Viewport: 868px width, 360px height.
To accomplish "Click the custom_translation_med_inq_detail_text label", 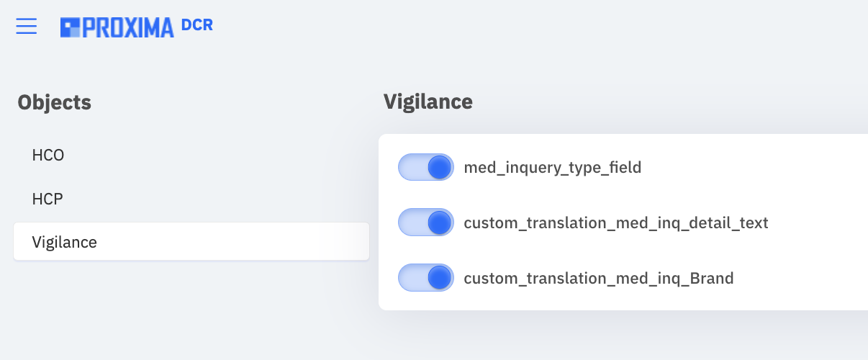I will pos(616,223).
